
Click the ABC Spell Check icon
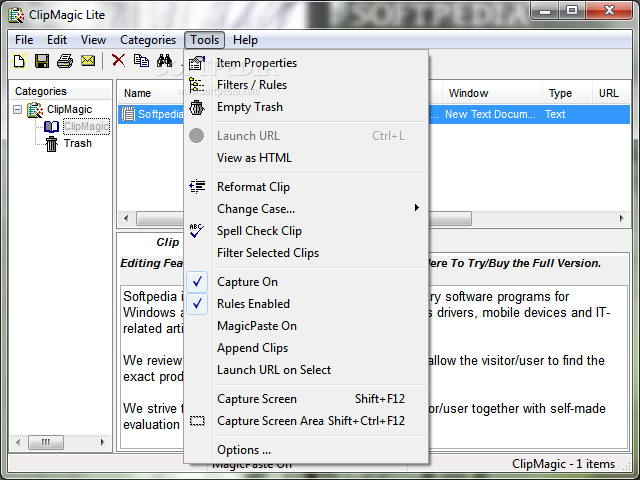(197, 230)
